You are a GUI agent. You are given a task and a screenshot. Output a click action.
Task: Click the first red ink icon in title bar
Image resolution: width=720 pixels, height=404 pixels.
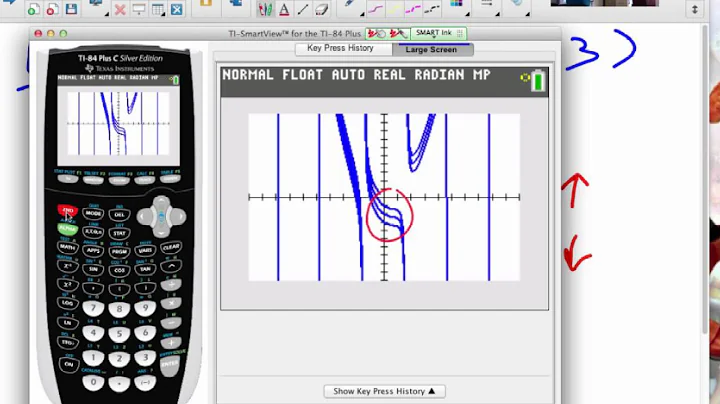click(x=377, y=34)
